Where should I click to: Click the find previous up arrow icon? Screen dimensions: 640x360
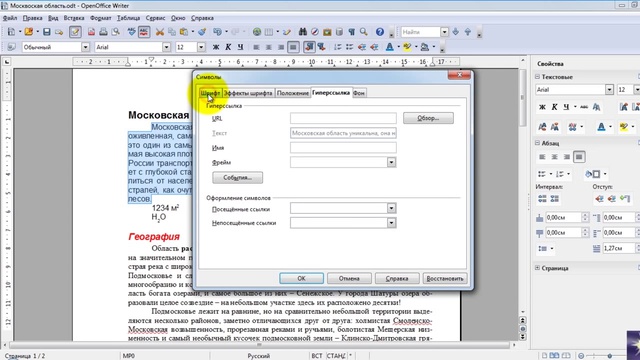[468, 32]
